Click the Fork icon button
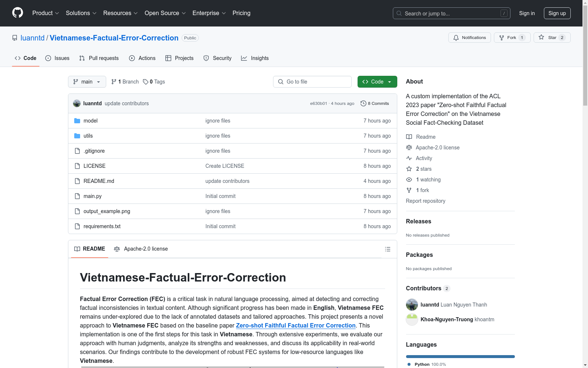This screenshot has width=588, height=368. 502,38
